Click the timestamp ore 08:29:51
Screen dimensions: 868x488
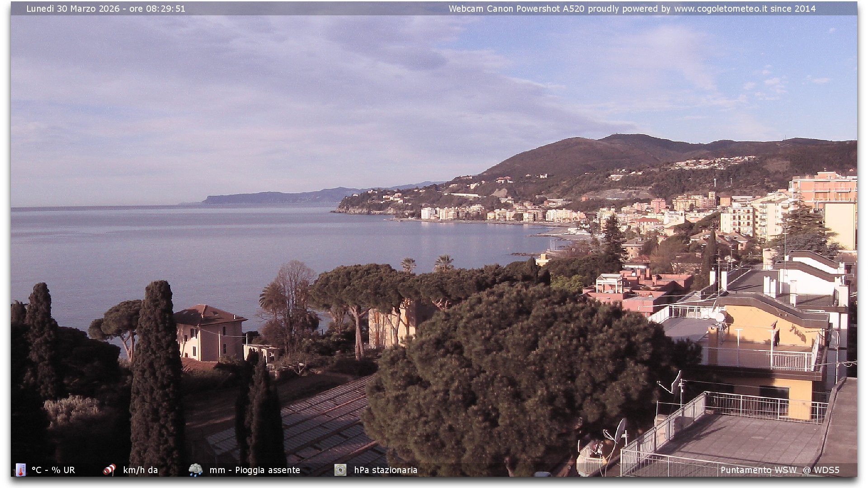pyautogui.click(x=157, y=9)
